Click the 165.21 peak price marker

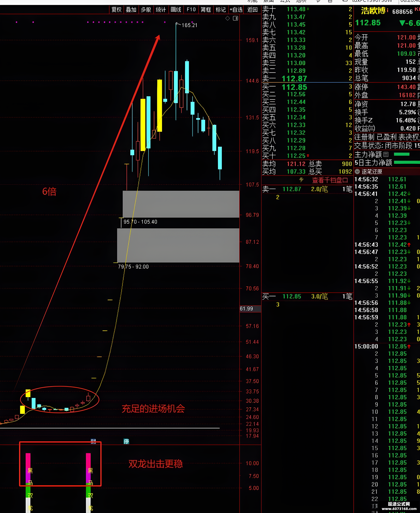(x=189, y=25)
